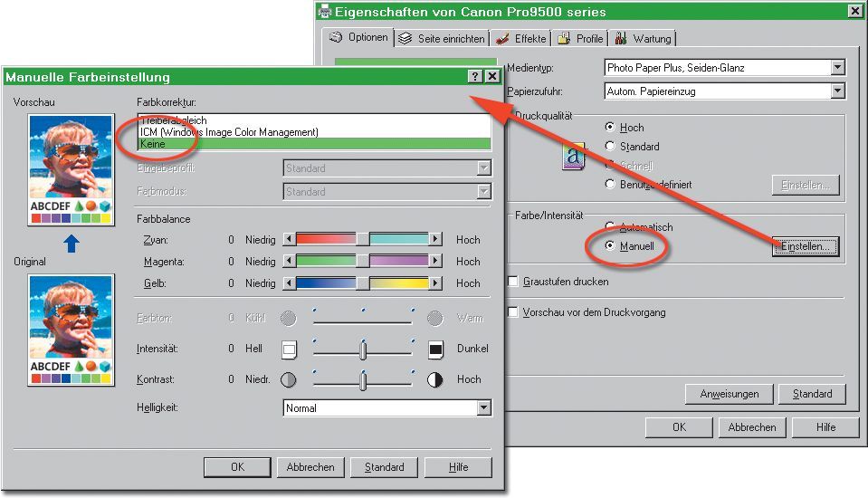Open the Optionen tab
The image size is (868, 498).
tap(358, 38)
